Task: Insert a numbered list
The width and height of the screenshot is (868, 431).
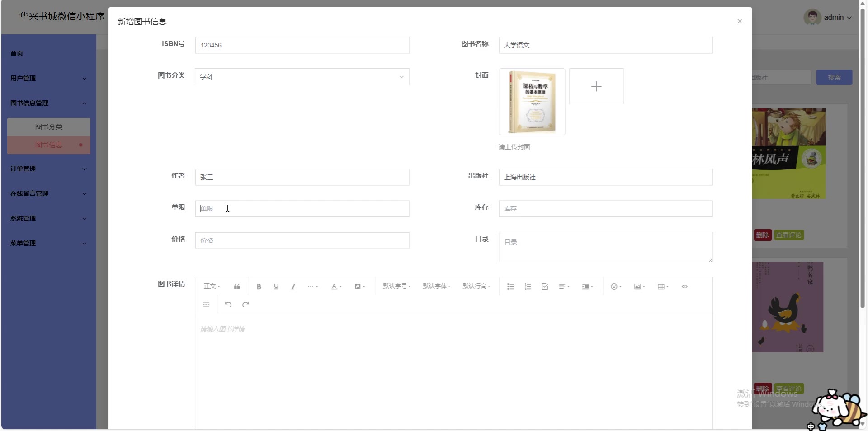Action: click(x=528, y=286)
